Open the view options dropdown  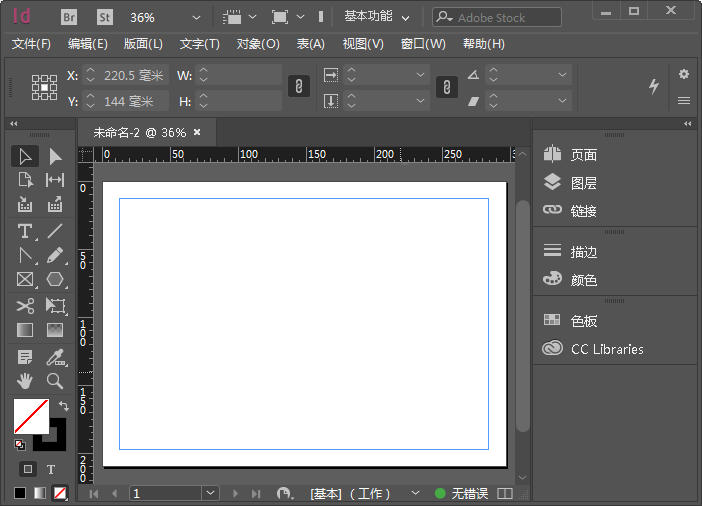253,17
